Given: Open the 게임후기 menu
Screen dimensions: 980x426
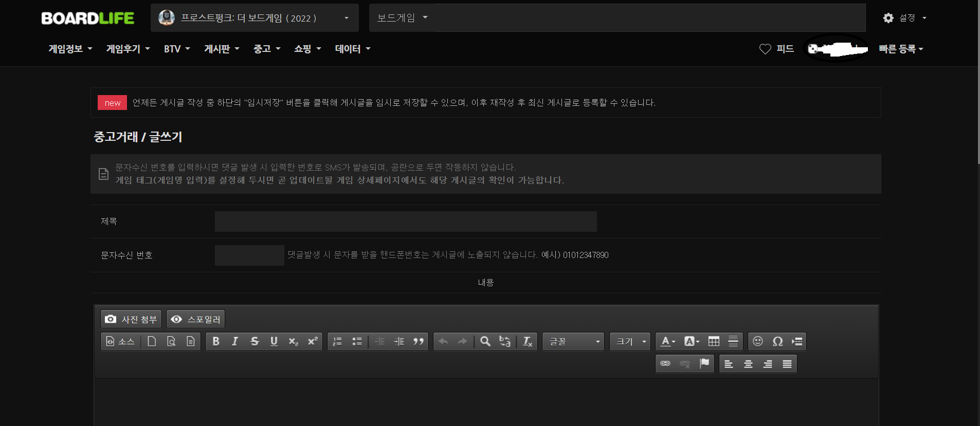Looking at the screenshot, I should coord(128,49).
